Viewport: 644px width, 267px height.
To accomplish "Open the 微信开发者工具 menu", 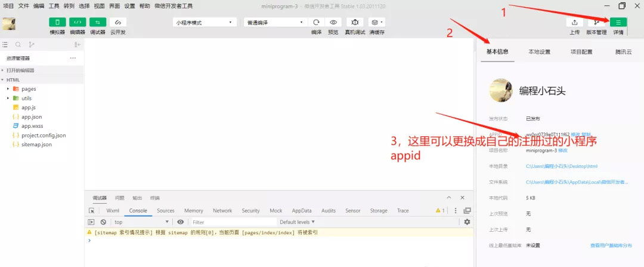I will tap(174, 6).
